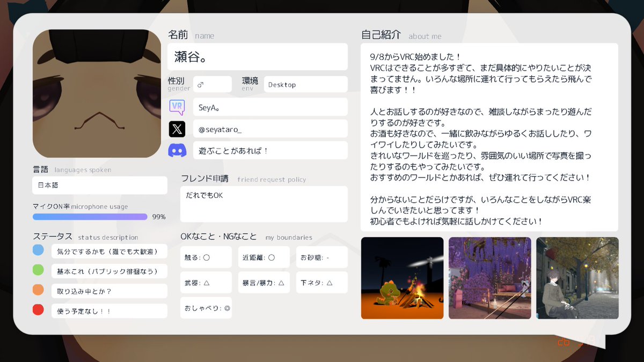Click the blue status dot
This screenshot has width=644, height=362.
point(38,250)
